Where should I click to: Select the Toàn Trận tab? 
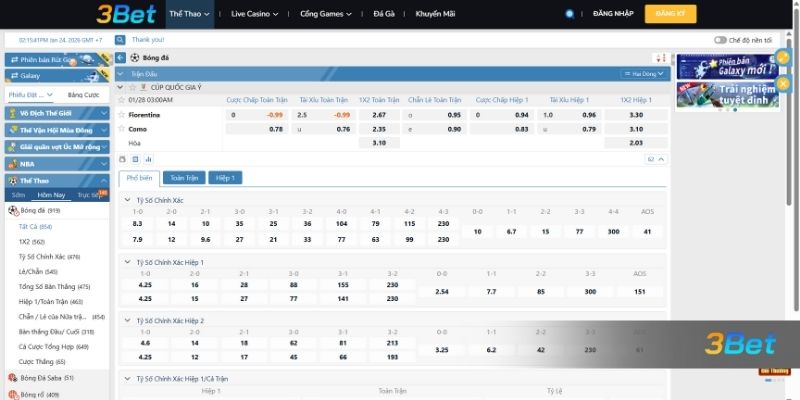click(184, 178)
